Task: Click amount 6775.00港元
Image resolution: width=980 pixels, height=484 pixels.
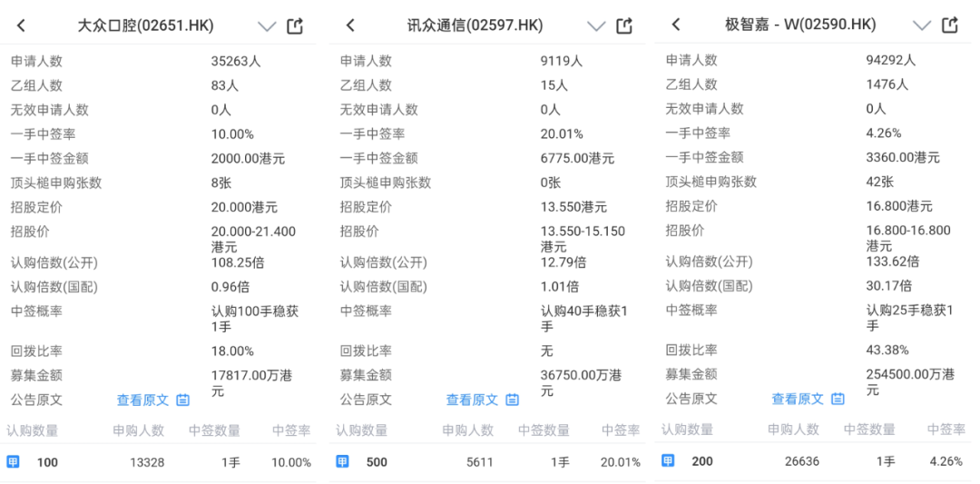Action: point(577,159)
